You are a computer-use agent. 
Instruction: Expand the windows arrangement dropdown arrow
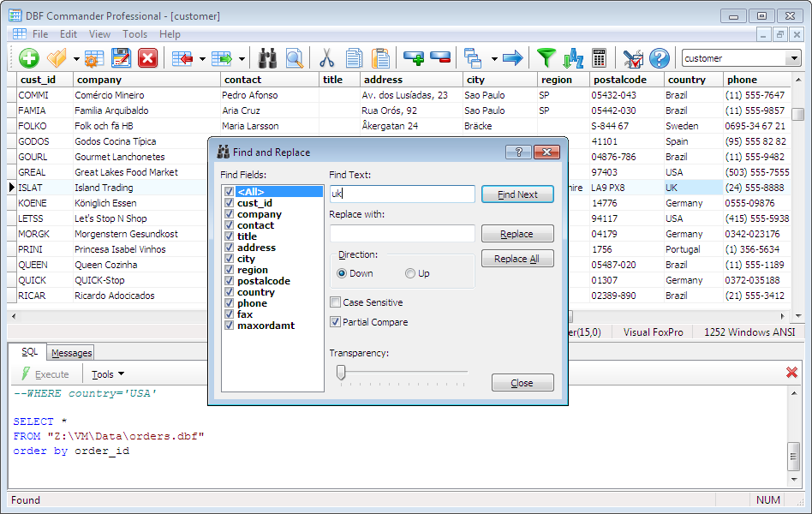click(494, 59)
